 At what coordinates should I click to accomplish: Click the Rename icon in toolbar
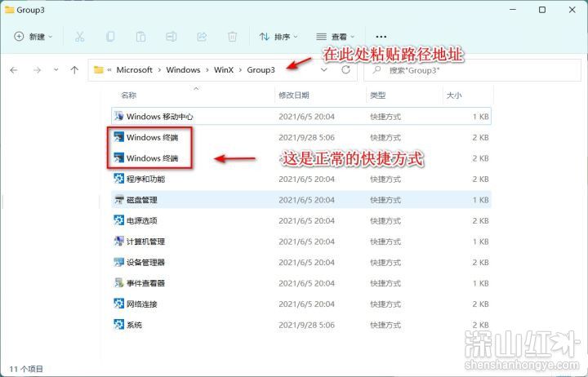pos(171,37)
